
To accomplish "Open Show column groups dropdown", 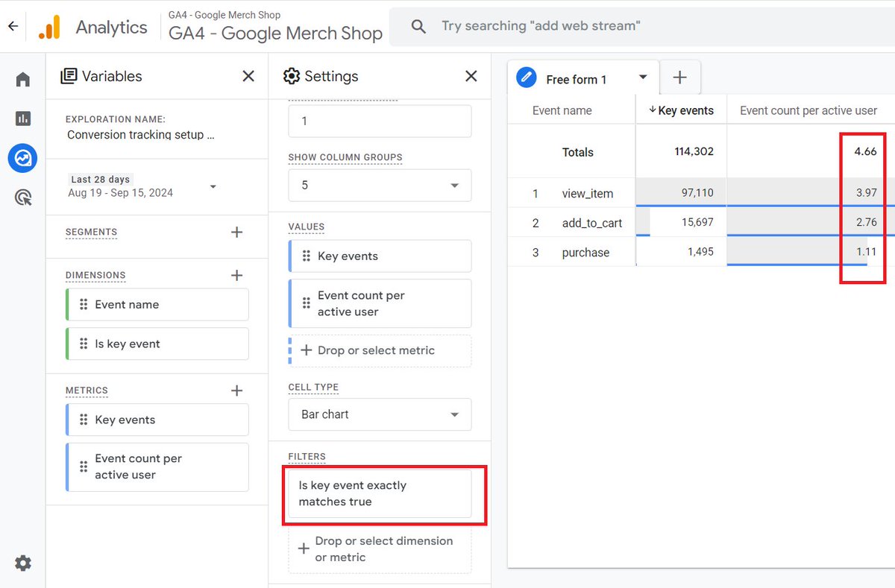I will (x=380, y=185).
